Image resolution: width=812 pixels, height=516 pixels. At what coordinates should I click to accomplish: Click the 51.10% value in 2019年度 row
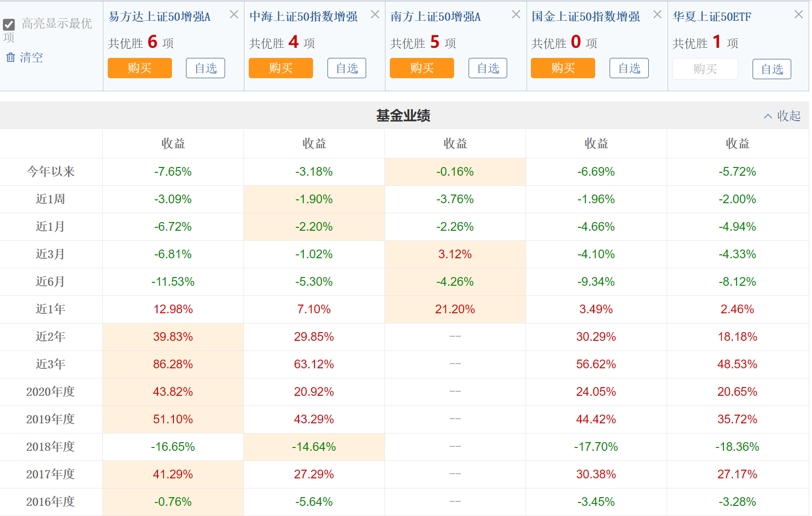click(173, 419)
